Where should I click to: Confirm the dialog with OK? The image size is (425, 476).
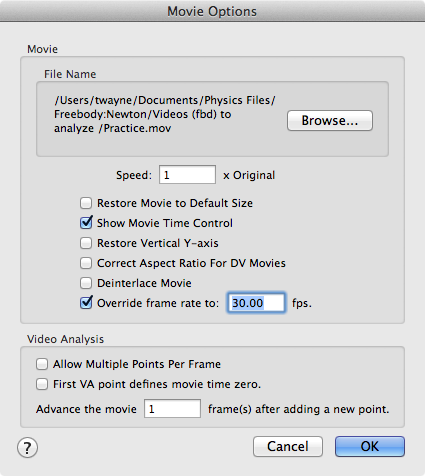pyautogui.click(x=370, y=447)
